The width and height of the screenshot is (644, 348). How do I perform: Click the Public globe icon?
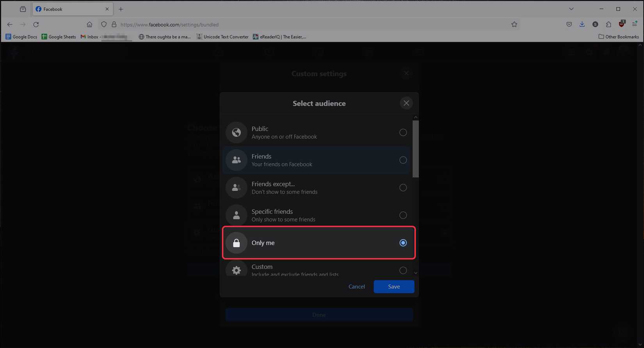237,133
